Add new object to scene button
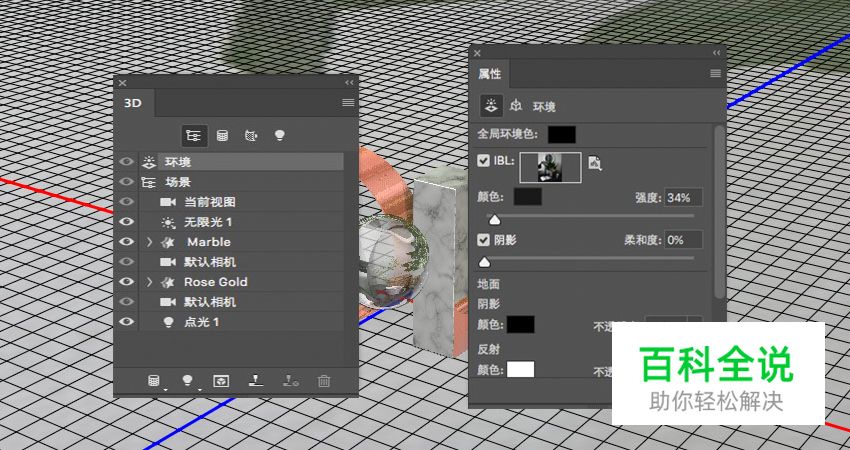The image size is (850, 450). (x=155, y=381)
